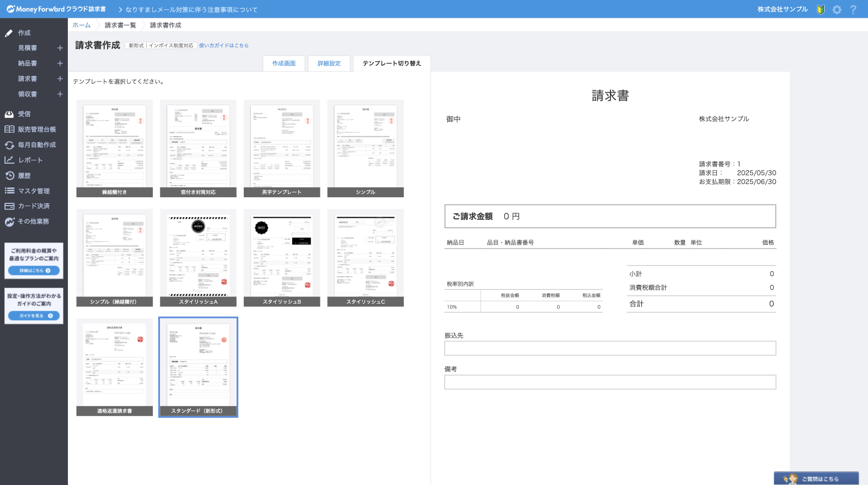Click the ご質問はこちら chat button
This screenshot has width=868, height=485.
click(816, 478)
